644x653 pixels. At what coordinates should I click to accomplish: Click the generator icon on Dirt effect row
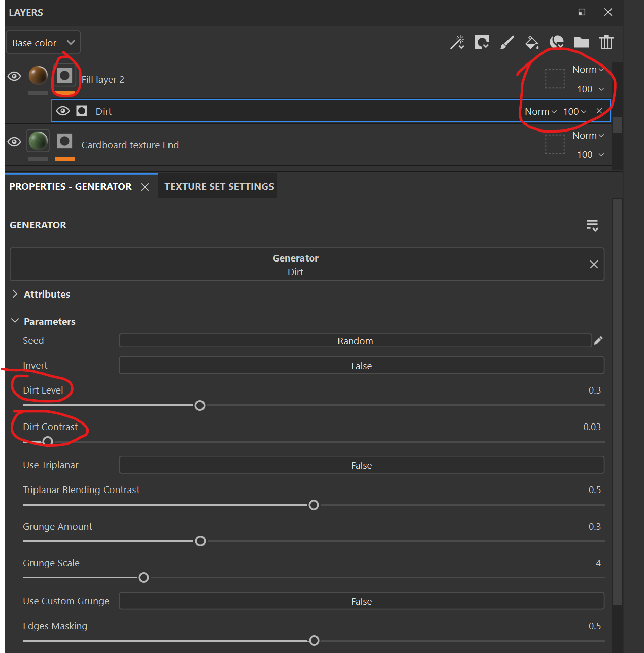pyautogui.click(x=82, y=111)
